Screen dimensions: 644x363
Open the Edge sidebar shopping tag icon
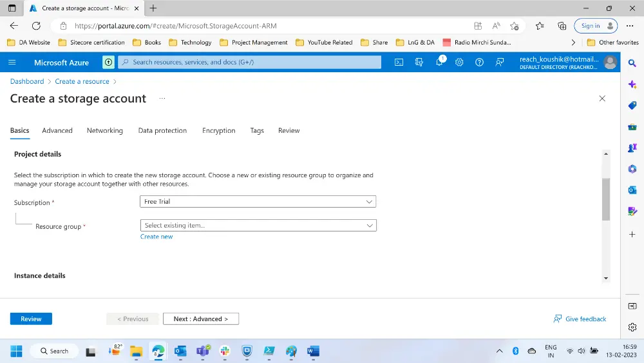[632, 105]
